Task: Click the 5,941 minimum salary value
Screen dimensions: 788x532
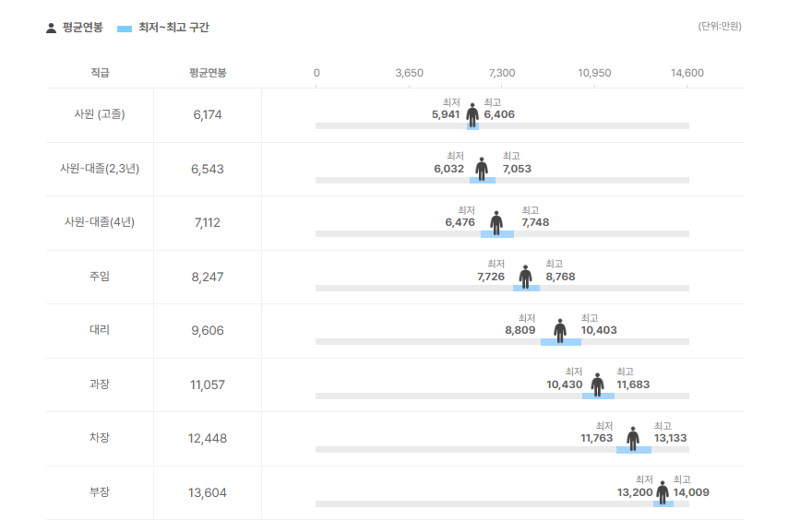Action: 446,114
